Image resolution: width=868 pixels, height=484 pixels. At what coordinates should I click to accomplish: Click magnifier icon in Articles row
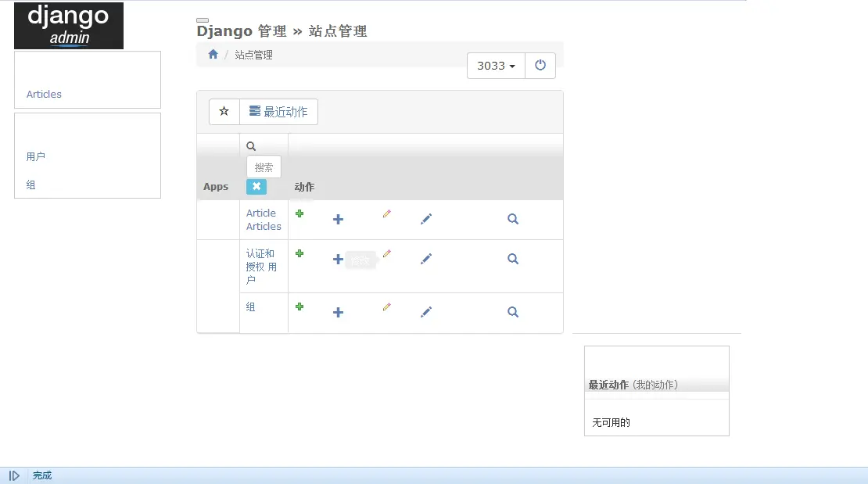tap(513, 219)
